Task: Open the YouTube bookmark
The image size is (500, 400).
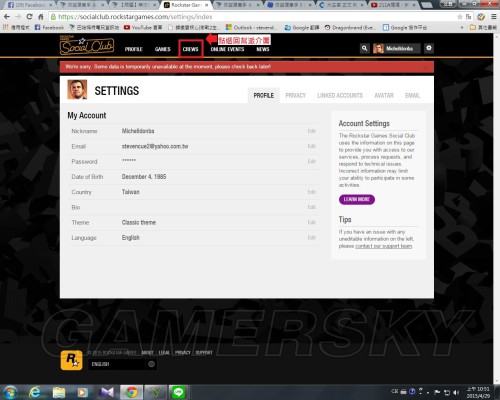Action: 143,27
